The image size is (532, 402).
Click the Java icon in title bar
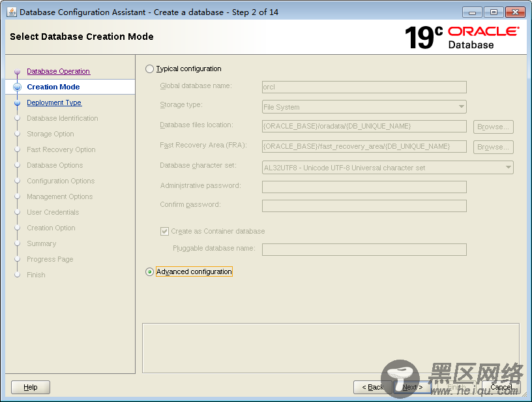click(12, 12)
